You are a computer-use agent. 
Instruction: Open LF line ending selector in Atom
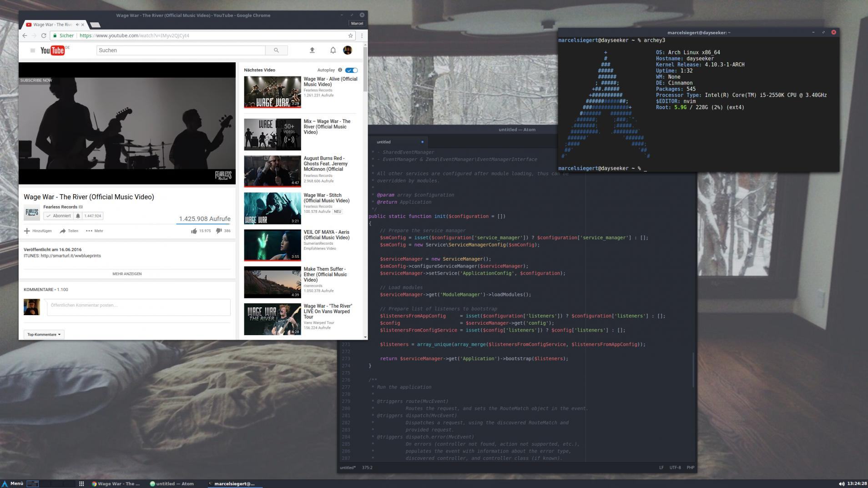[x=661, y=468]
